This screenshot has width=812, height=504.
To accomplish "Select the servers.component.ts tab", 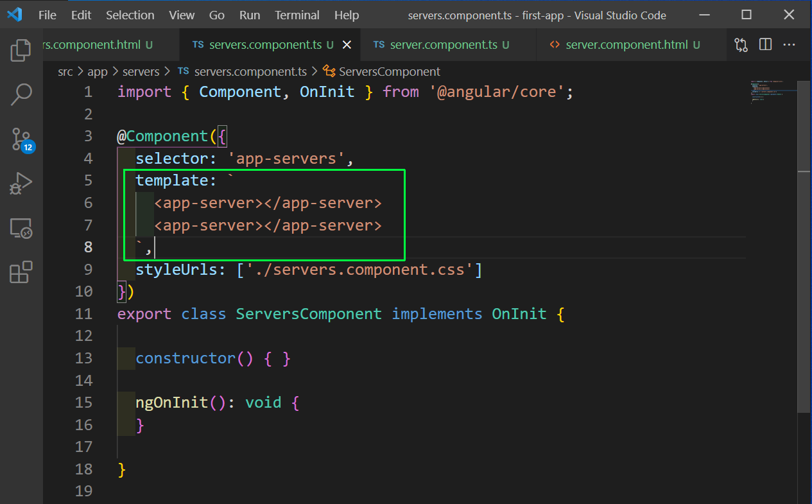I will [270, 45].
